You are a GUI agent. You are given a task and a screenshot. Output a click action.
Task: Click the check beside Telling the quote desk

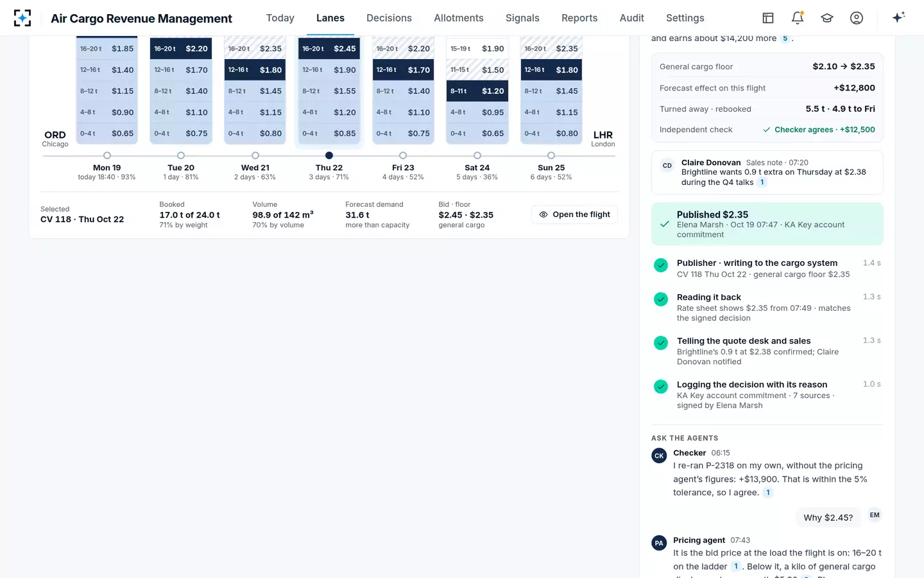(x=661, y=343)
